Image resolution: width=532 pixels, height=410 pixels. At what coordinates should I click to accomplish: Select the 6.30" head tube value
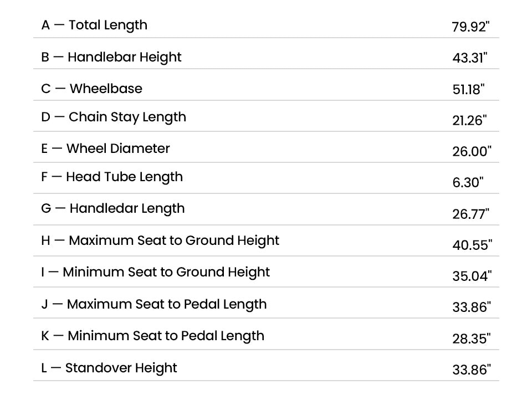[468, 182]
